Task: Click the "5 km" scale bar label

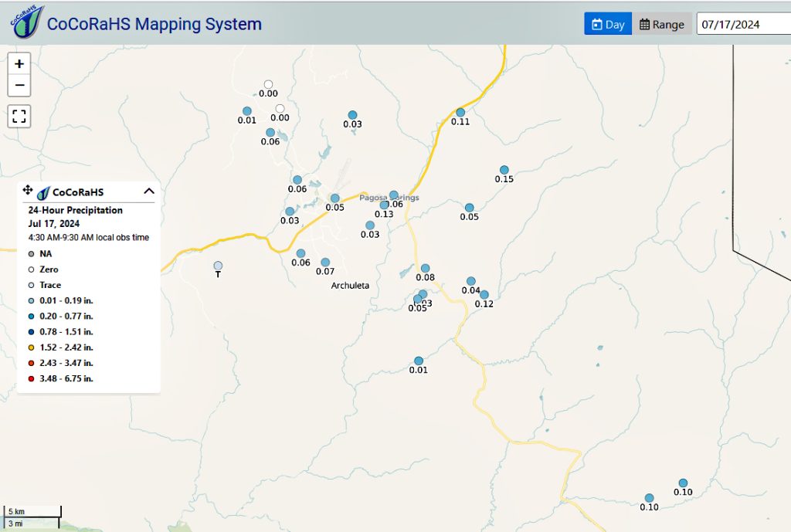Action: click(17, 511)
